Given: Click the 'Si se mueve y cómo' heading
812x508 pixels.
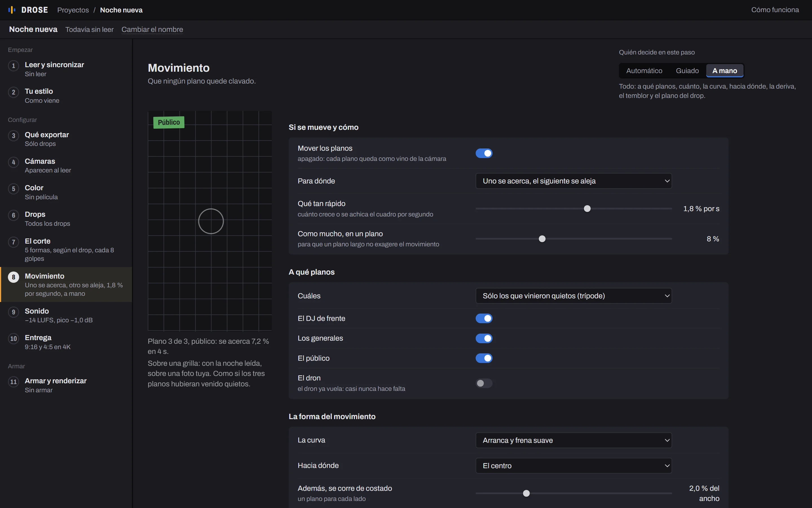Looking at the screenshot, I should coord(323,127).
